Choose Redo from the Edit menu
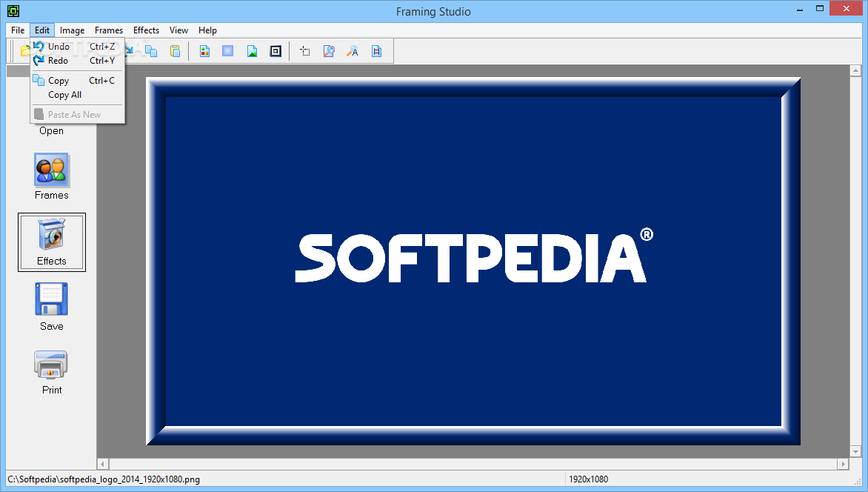 point(77,61)
